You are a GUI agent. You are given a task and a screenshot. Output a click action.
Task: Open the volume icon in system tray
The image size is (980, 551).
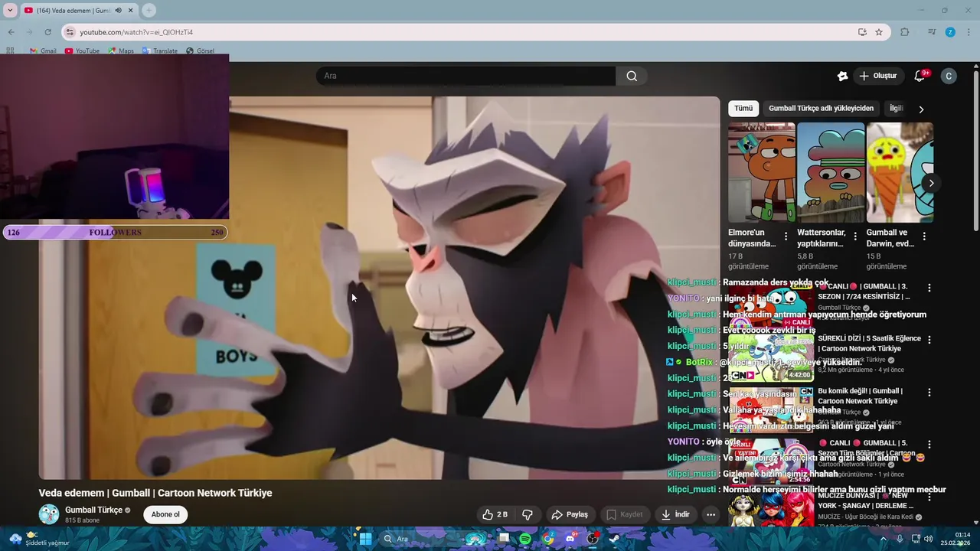[929, 539]
